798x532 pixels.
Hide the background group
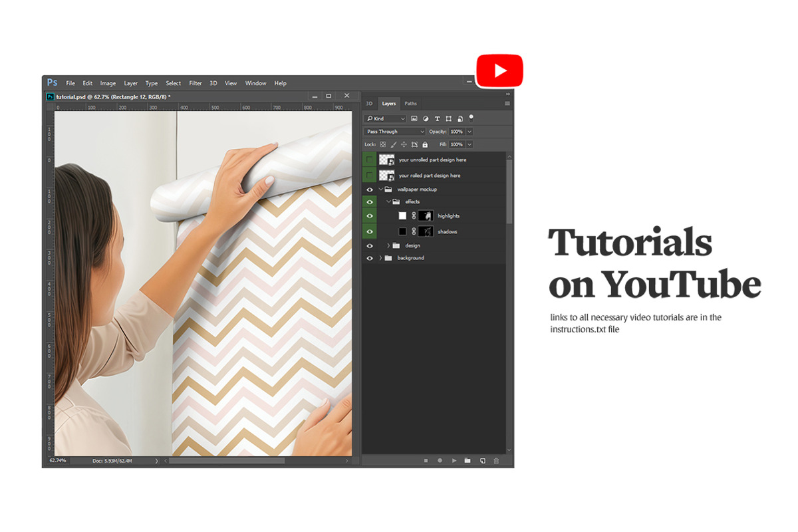tap(370, 257)
